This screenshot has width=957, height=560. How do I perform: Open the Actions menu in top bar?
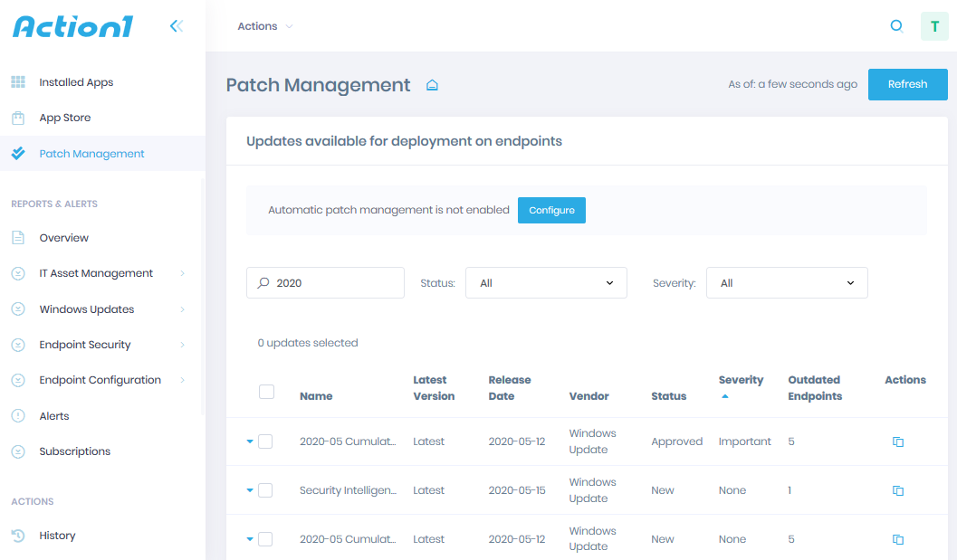(x=264, y=26)
